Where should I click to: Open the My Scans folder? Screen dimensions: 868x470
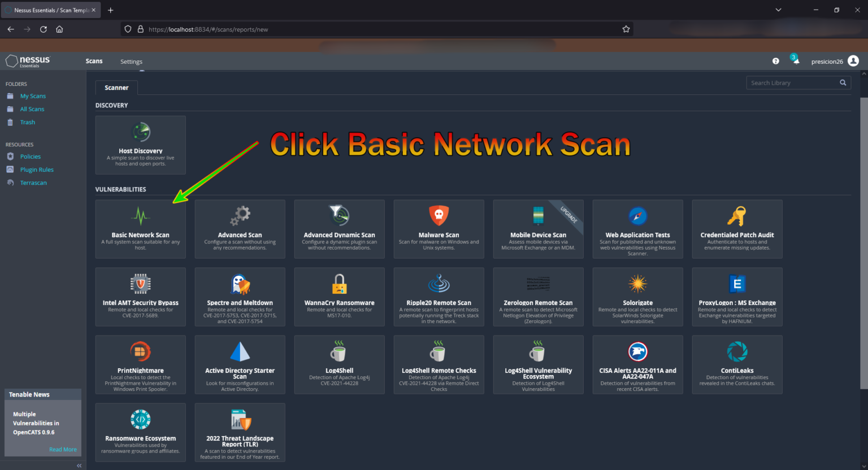point(33,96)
